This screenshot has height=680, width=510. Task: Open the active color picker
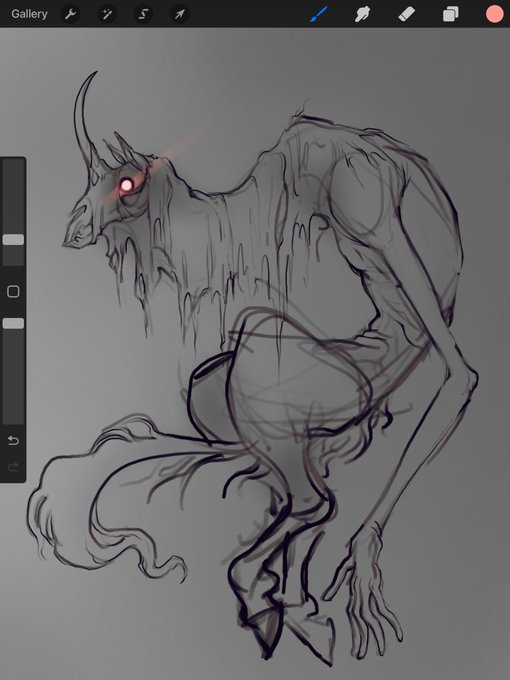click(495, 14)
